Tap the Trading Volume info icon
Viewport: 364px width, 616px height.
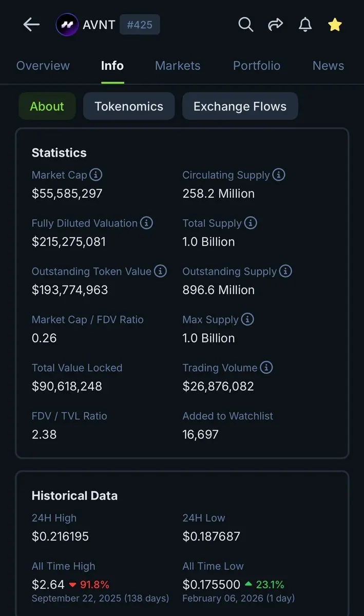(266, 368)
